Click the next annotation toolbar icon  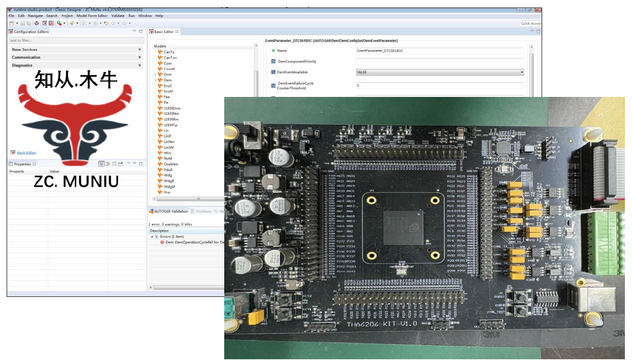pos(84,23)
